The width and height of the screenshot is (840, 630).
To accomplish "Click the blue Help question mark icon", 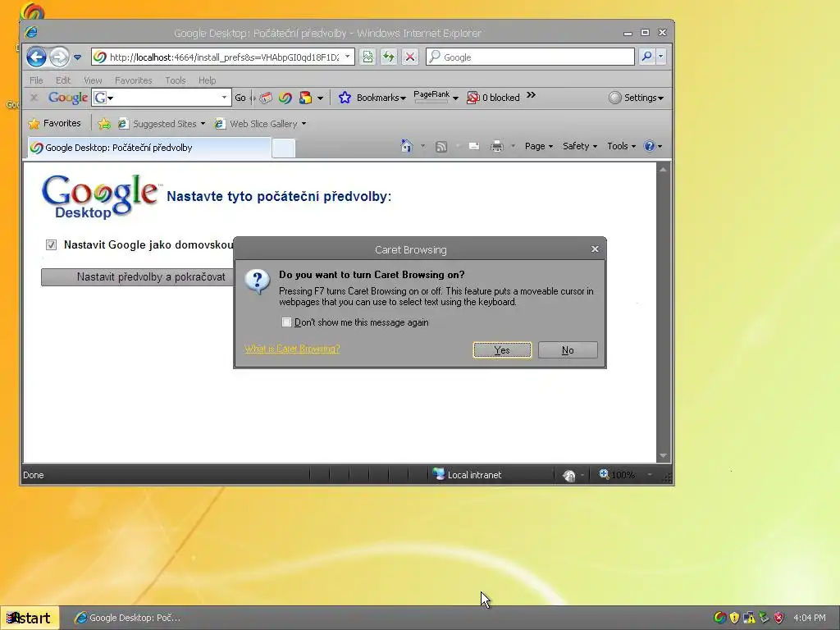I will [650, 146].
